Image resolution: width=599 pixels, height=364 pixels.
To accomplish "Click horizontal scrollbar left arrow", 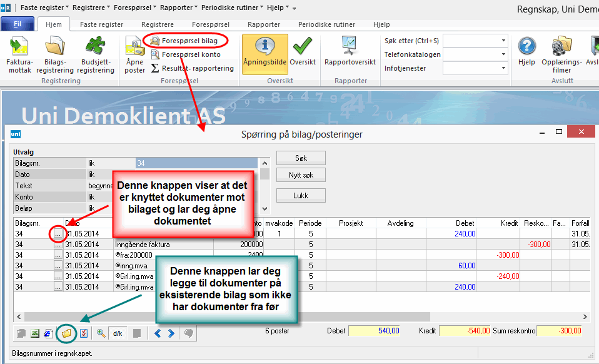I will (x=19, y=316).
